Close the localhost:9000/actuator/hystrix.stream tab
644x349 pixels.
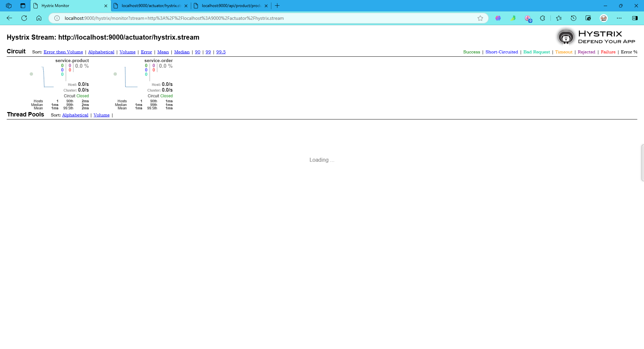pos(186,6)
